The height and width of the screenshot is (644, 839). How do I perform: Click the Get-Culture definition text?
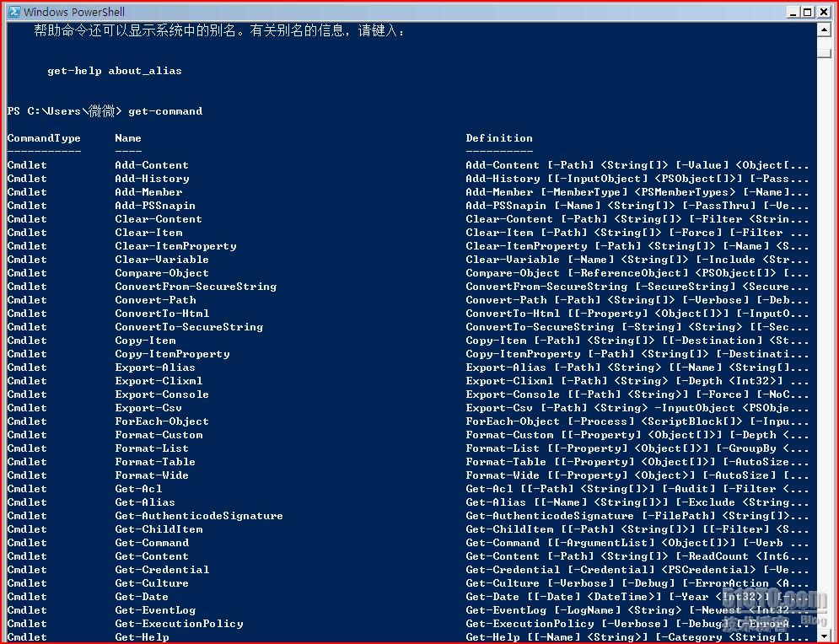[x=637, y=583]
